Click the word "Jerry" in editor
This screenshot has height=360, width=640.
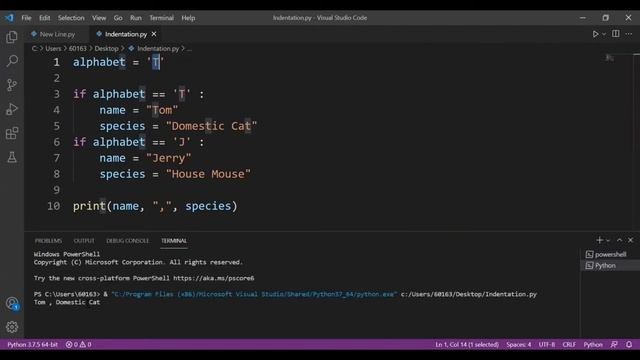click(169, 158)
